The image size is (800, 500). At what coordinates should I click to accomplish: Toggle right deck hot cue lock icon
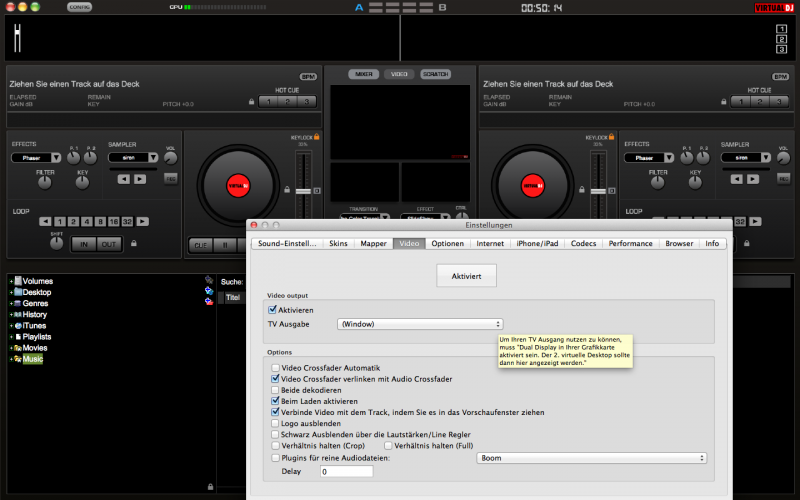[723, 102]
